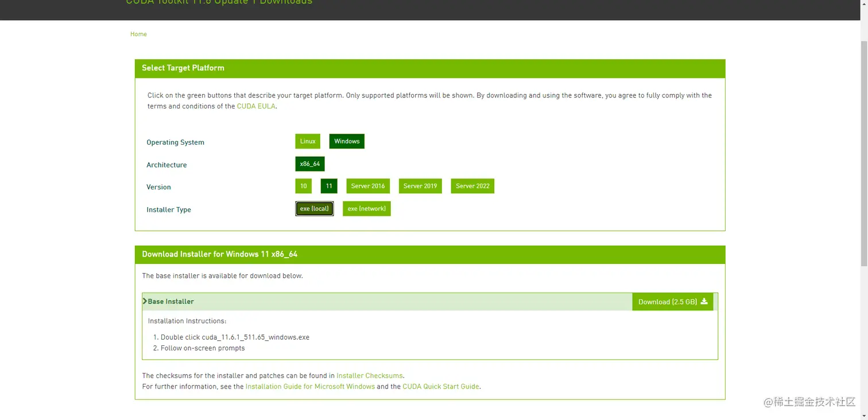Click the Installer Type label
This screenshot has width=868, height=420.
point(169,209)
